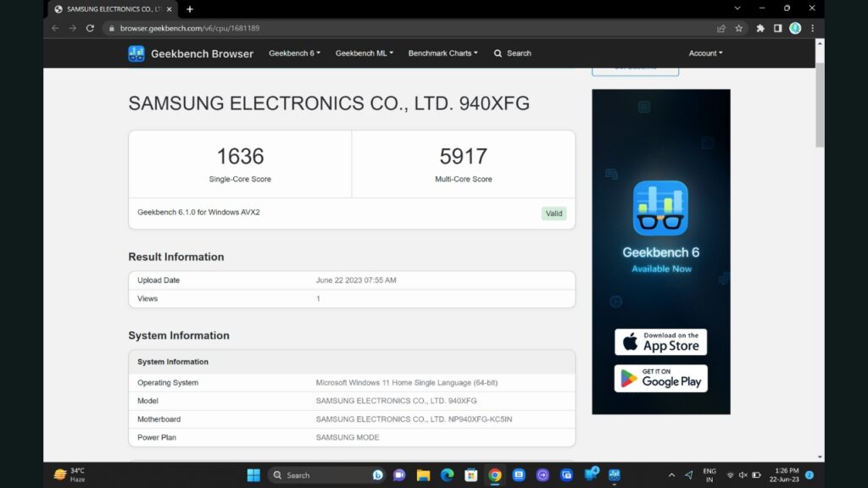Click the Geekbench Browser title link

click(202, 53)
